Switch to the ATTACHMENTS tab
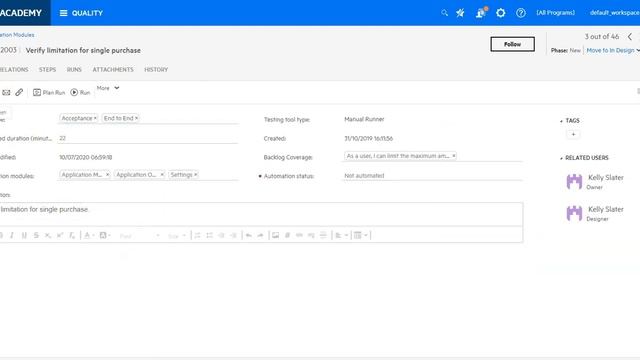 (x=113, y=70)
